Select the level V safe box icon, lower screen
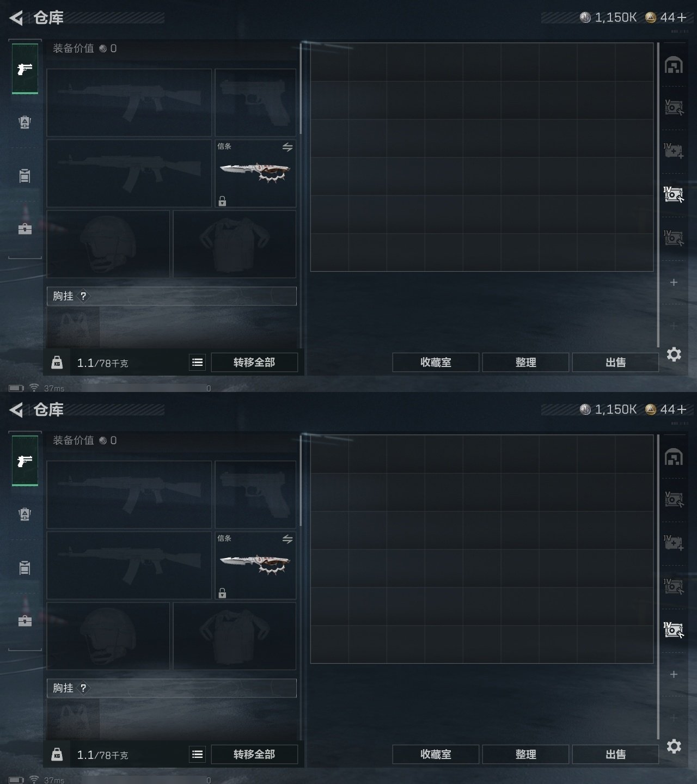Viewport: 697px width, 784px height. point(674,499)
